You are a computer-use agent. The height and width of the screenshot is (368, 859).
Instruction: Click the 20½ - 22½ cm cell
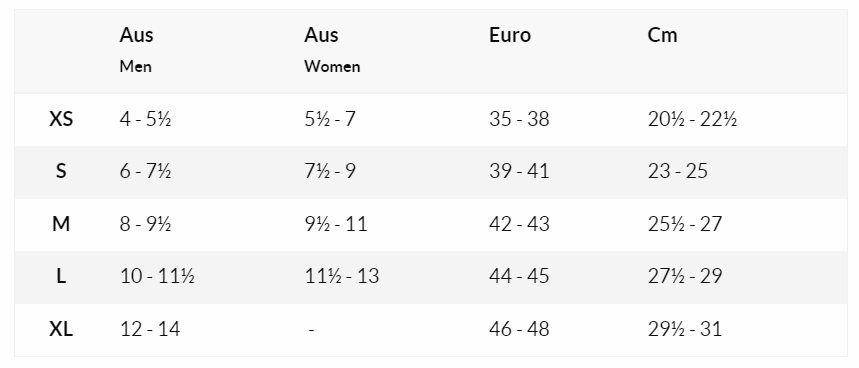[692, 119]
